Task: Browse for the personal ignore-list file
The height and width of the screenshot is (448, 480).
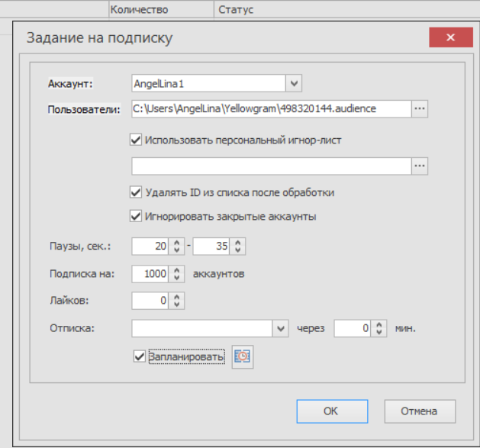Action: pos(420,166)
